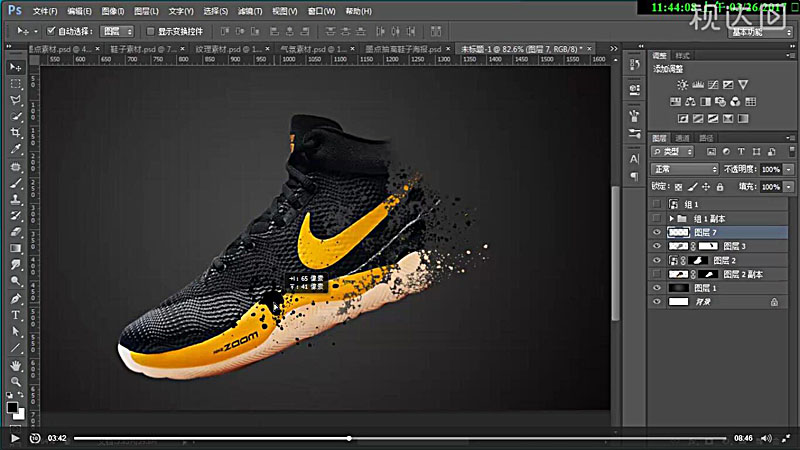The width and height of the screenshot is (800, 450).
Task: Hide layer 图层 1
Action: click(657, 288)
